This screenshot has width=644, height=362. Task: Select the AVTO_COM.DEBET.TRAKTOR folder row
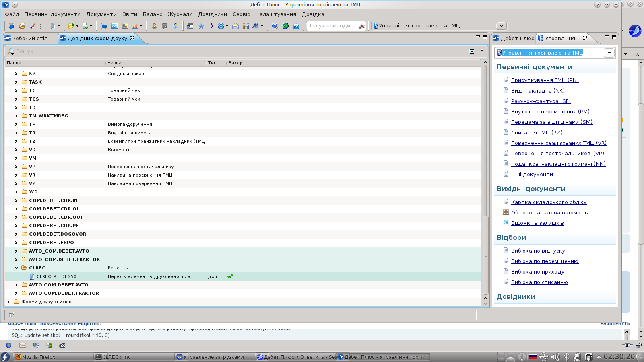point(242,259)
